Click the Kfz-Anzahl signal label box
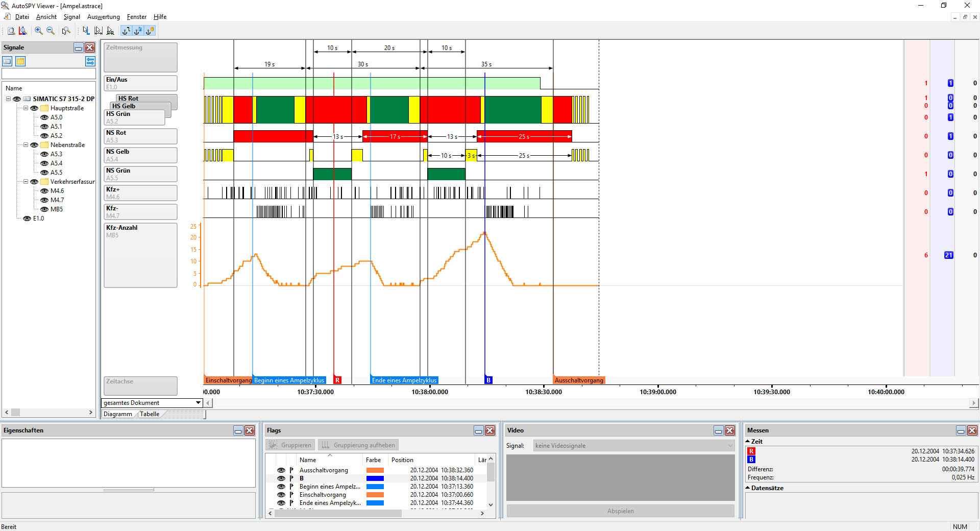Image resolution: width=980 pixels, height=531 pixels. [140, 255]
